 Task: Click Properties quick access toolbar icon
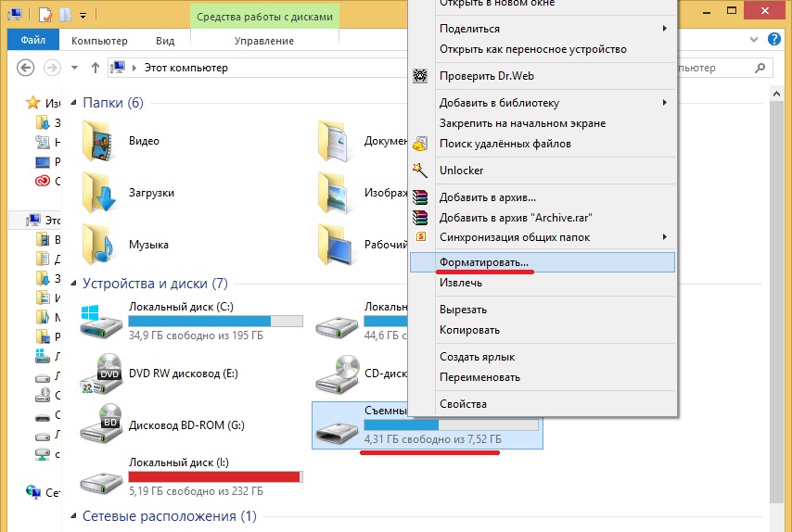pos(45,15)
